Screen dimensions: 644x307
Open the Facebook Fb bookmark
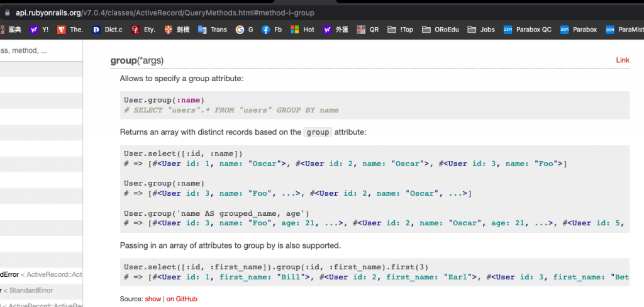coord(272,30)
